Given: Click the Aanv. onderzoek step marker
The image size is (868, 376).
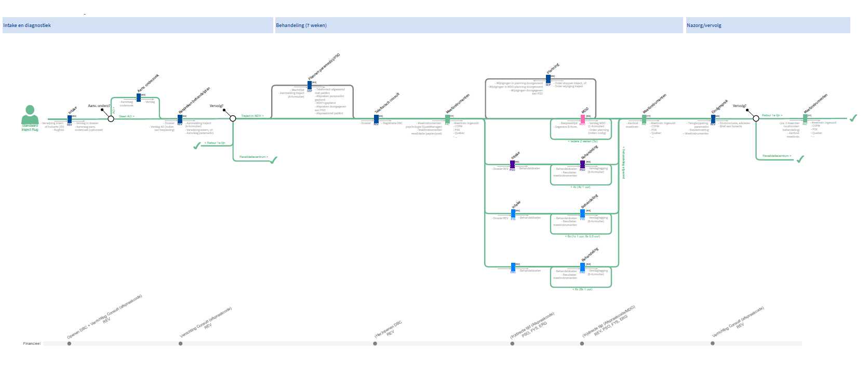Looking at the screenshot, I should point(139,98).
